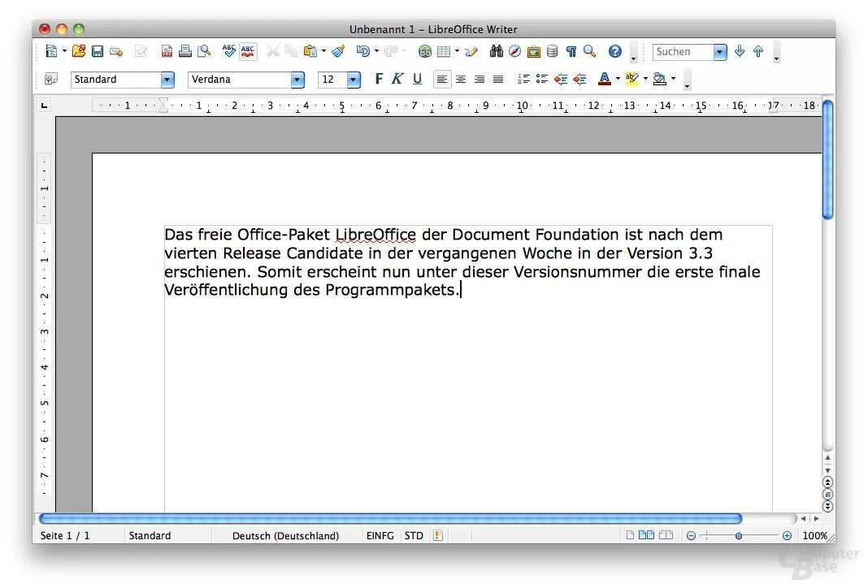Apply a numbered list to the paragraph
868x588 pixels.
pyautogui.click(x=524, y=79)
